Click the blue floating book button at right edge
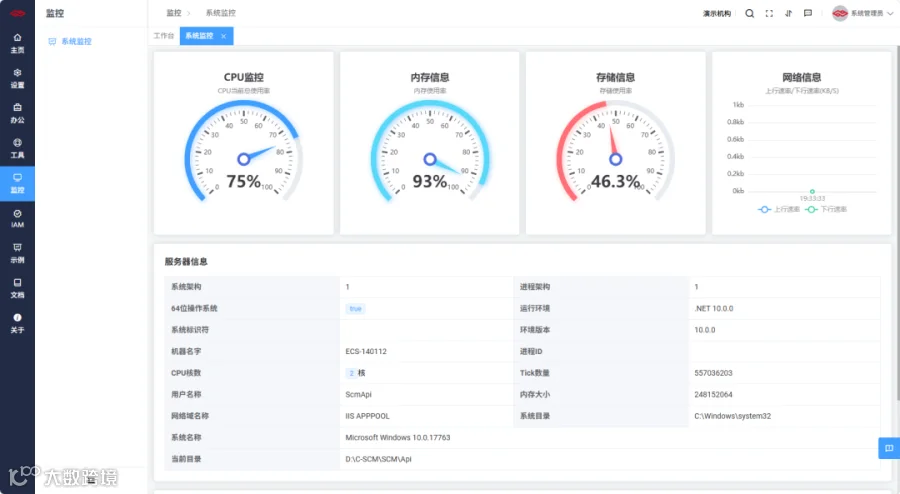The image size is (900, 494). (889, 448)
